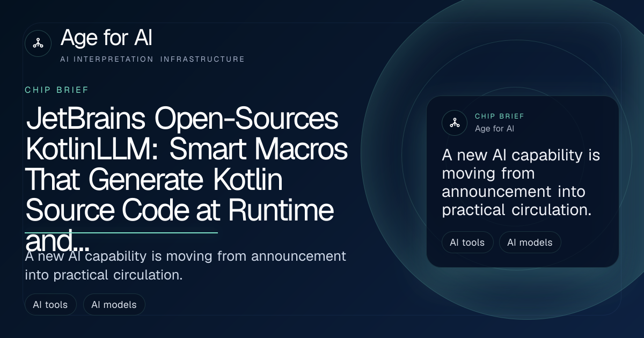The height and width of the screenshot is (338, 644).
Task: Click the summary paragraph under the headline
Action: click(x=186, y=266)
